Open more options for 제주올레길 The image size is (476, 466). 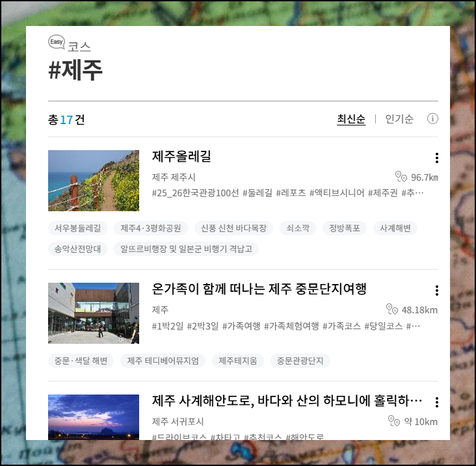click(436, 158)
